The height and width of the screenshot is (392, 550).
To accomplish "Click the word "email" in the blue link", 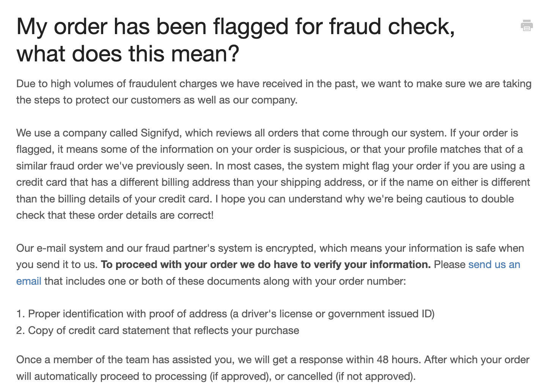I will (x=29, y=281).
